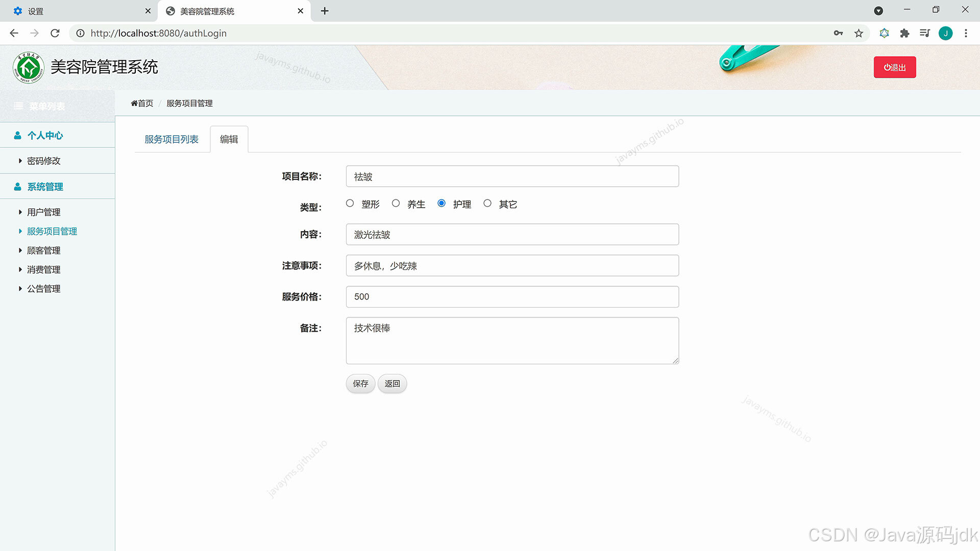The height and width of the screenshot is (551, 980).
Task: Open the media control playlist icon
Action: point(925,33)
